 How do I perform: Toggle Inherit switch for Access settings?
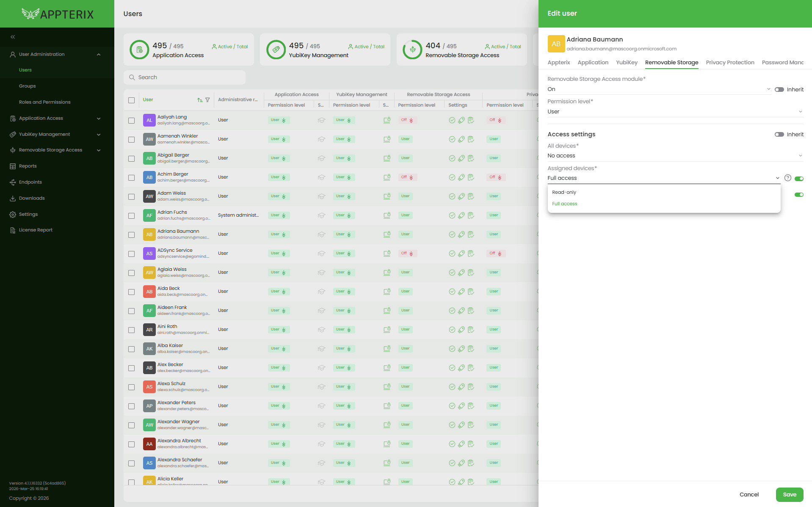[779, 135]
